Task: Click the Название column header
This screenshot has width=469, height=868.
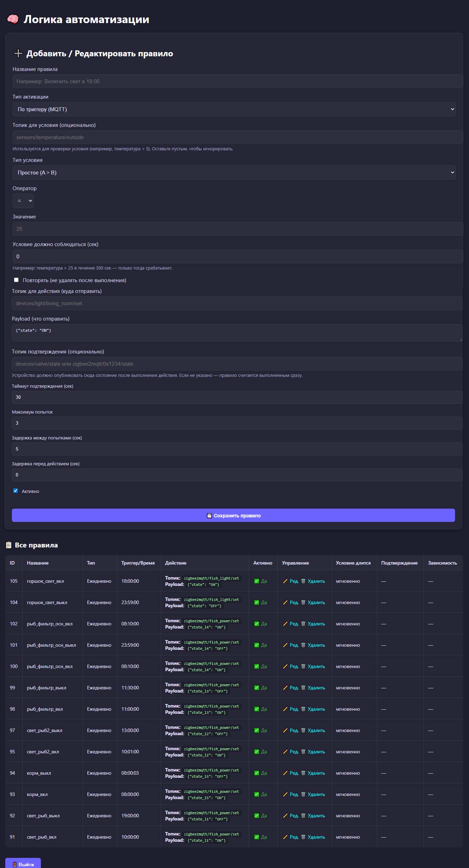Action: 38,563
